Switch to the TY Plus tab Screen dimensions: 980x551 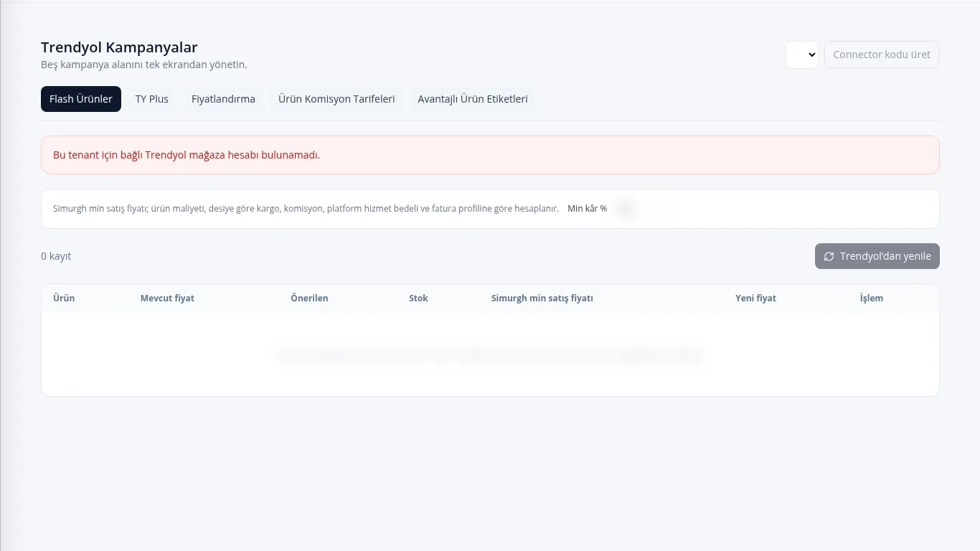pos(152,99)
